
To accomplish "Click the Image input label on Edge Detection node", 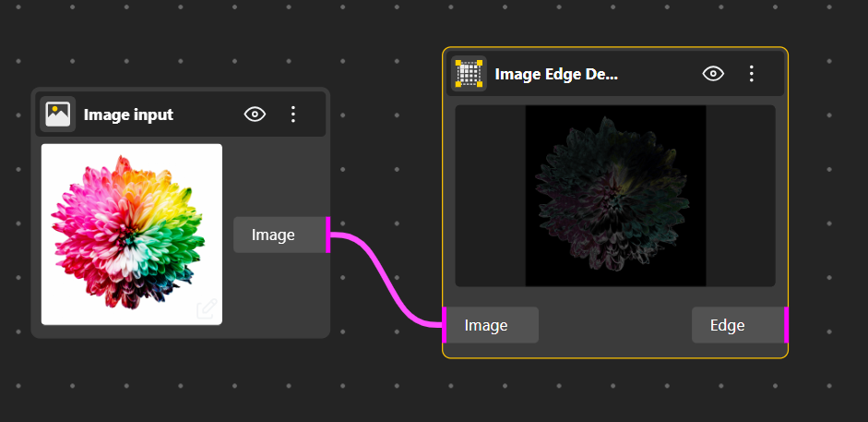I will click(486, 325).
